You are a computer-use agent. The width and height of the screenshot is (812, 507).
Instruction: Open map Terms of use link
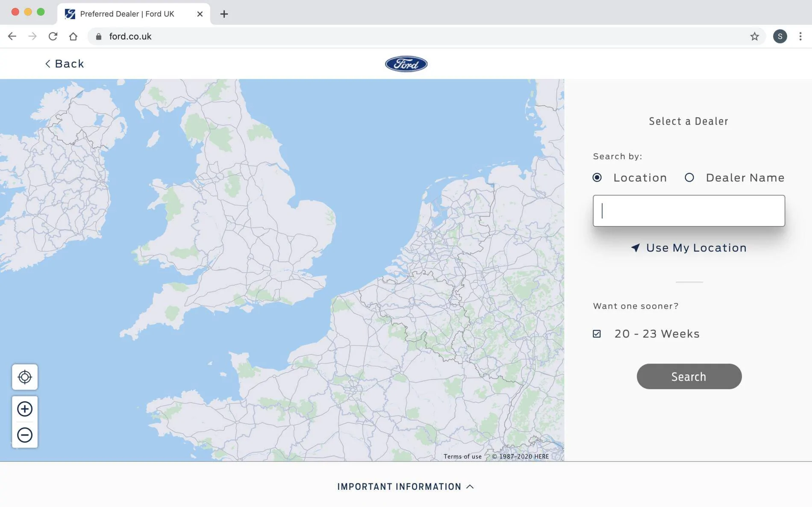462,457
